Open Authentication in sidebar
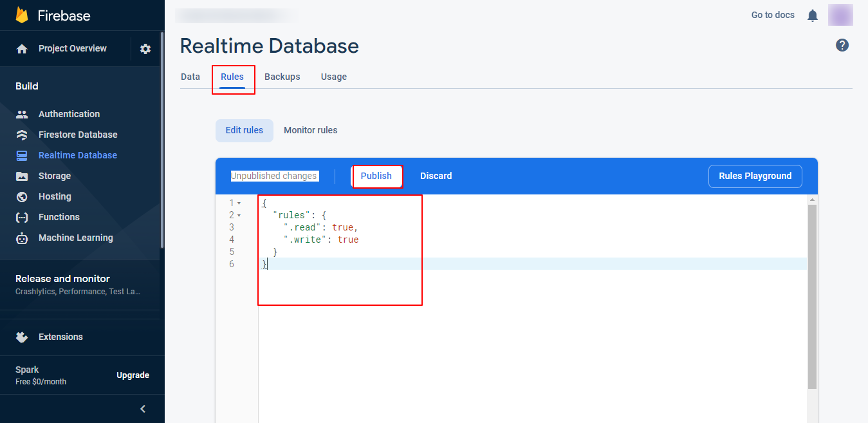Image resolution: width=868 pixels, height=423 pixels. pos(69,114)
